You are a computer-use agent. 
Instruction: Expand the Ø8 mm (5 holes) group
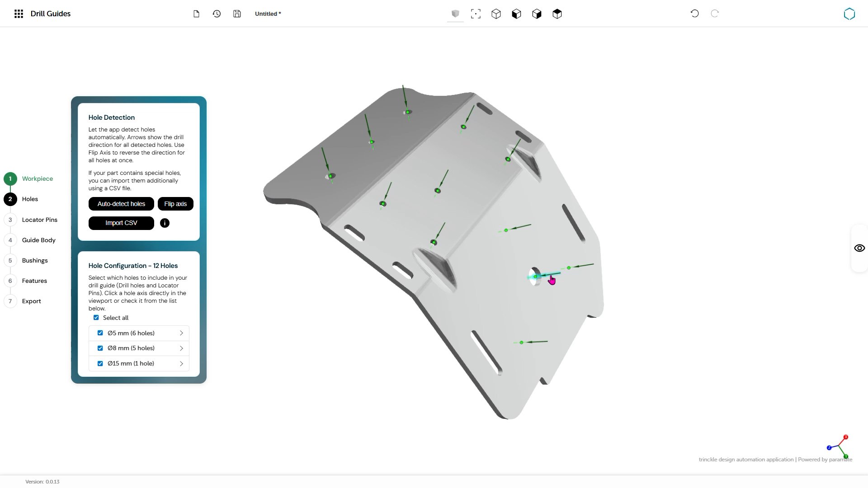(181, 348)
